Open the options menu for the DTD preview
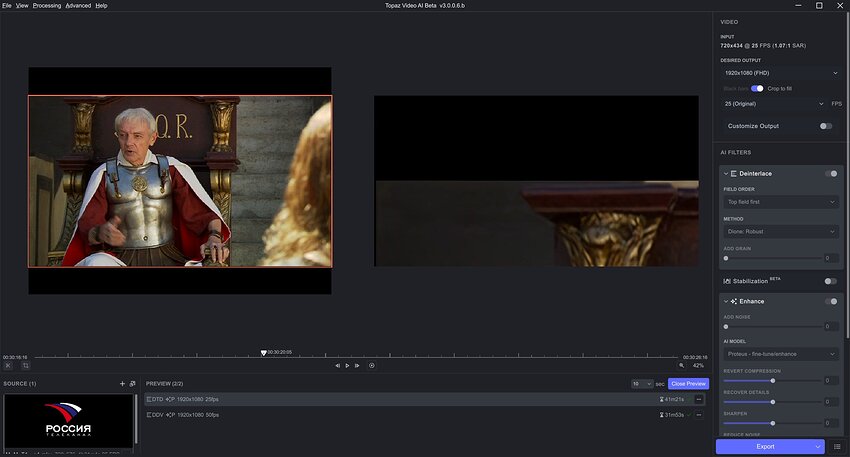This screenshot has height=457, width=850. pos(699,400)
